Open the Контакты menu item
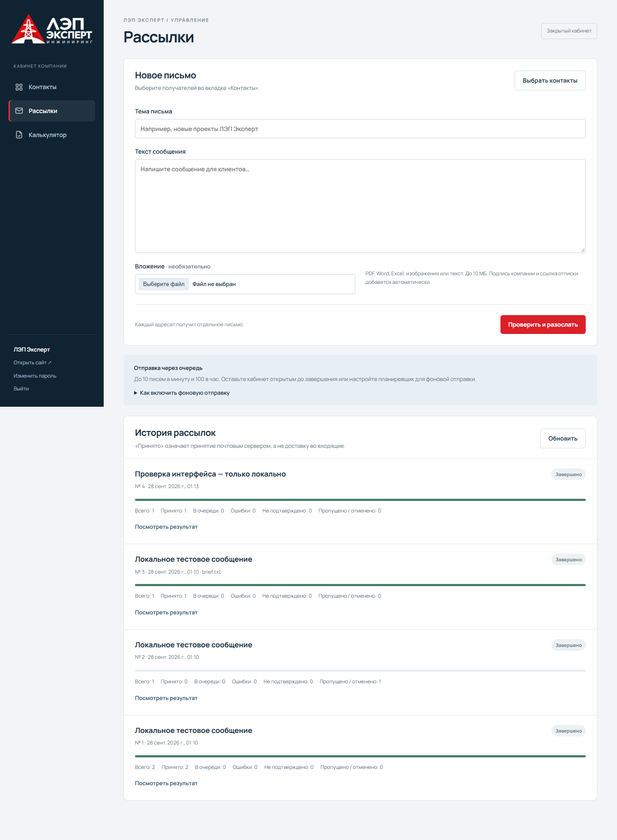Image resolution: width=617 pixels, height=840 pixels. click(x=52, y=87)
